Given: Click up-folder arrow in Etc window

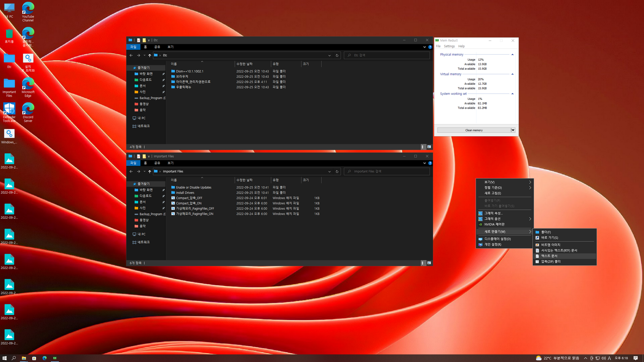Looking at the screenshot, I should (149, 55).
